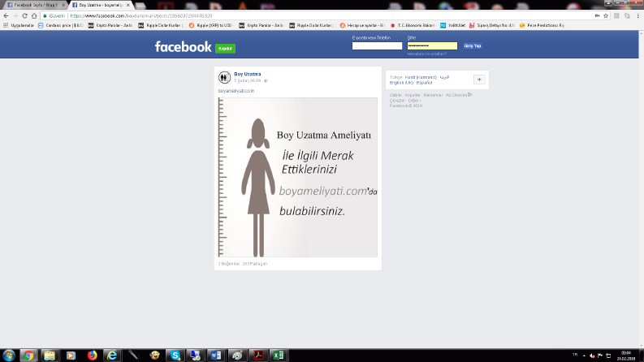Open Chrome from the taskbar
The image size is (644, 362).
coord(28,356)
